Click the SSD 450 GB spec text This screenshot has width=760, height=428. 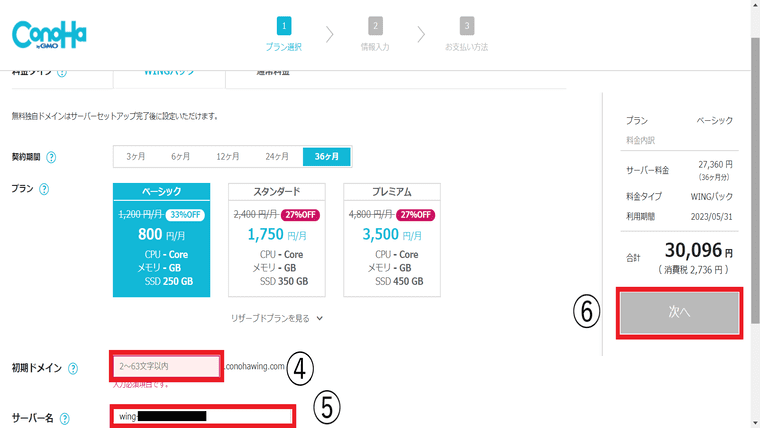tap(399, 282)
